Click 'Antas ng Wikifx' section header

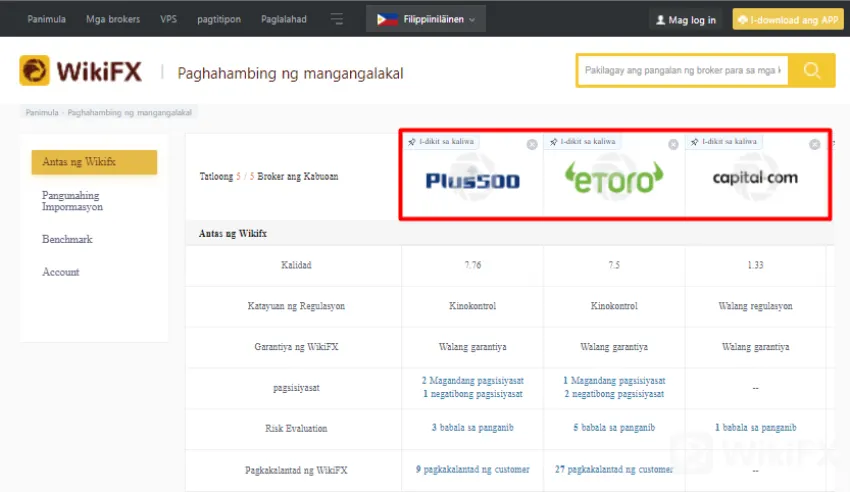tap(233, 234)
